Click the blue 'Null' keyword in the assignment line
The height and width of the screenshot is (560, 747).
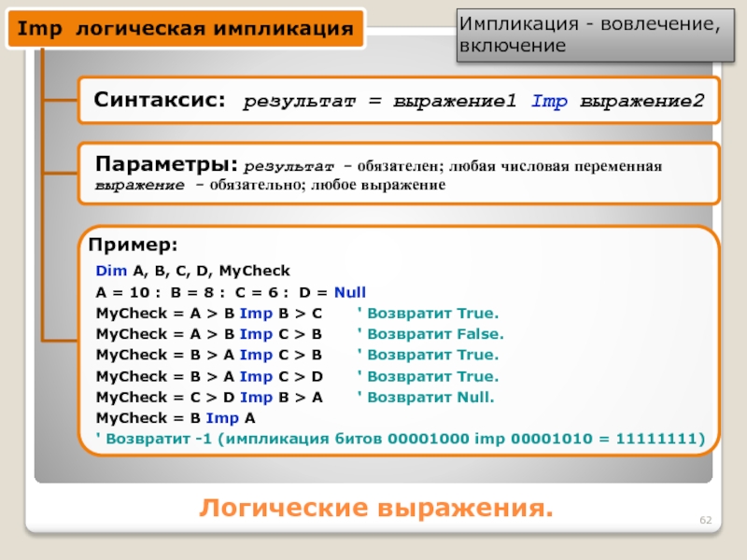coord(349,291)
